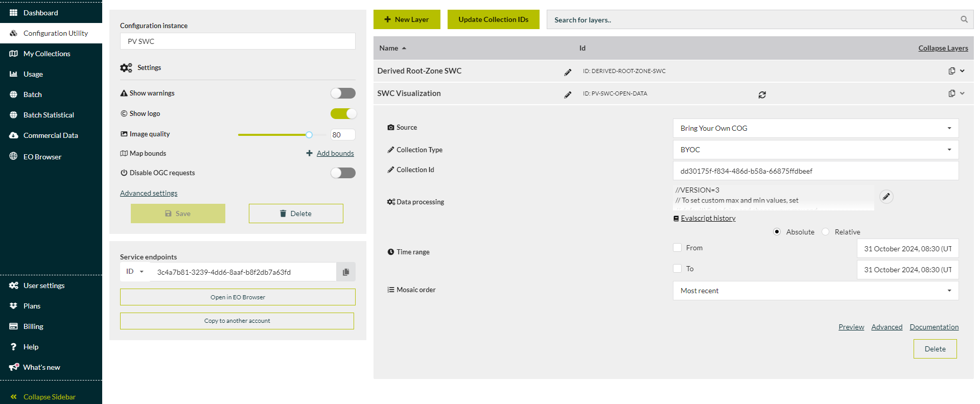Viewport: 980px width, 404px height.
Task: Click the Help question mark icon
Action: point(14,347)
